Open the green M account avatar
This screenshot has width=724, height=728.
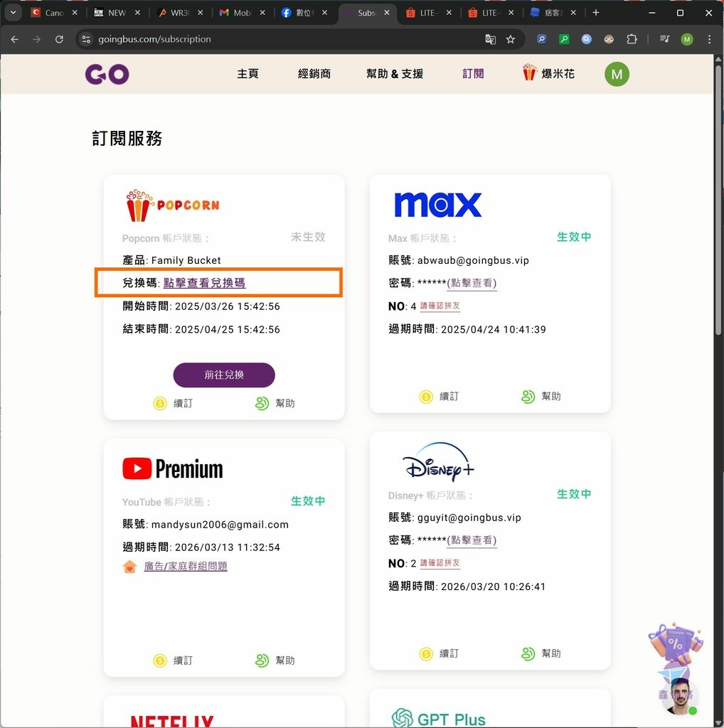(617, 74)
